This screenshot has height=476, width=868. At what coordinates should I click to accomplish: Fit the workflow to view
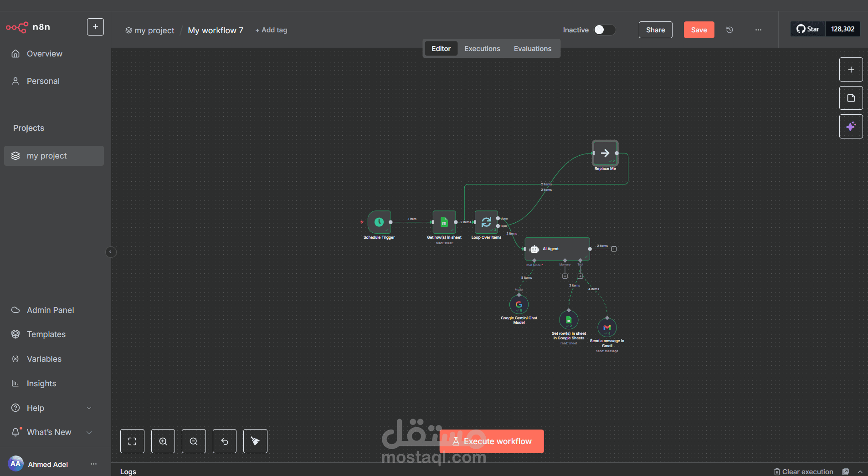pyautogui.click(x=132, y=441)
